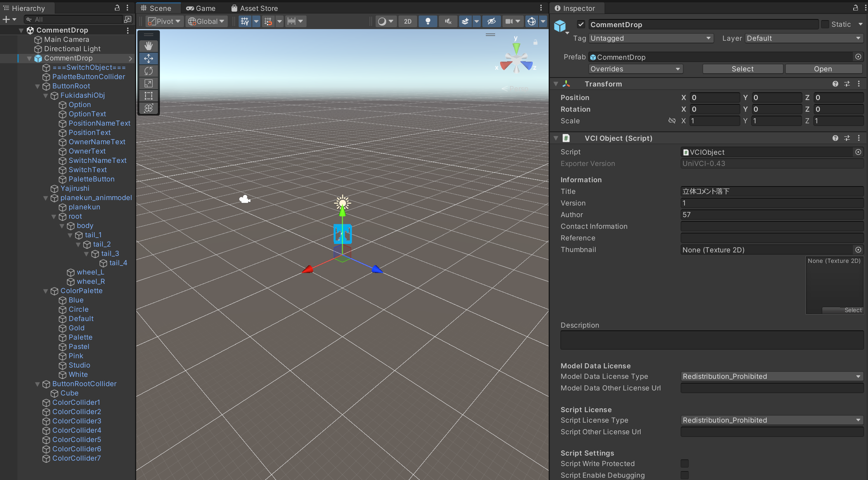Toggle Scene lighting bulb button

(428, 21)
